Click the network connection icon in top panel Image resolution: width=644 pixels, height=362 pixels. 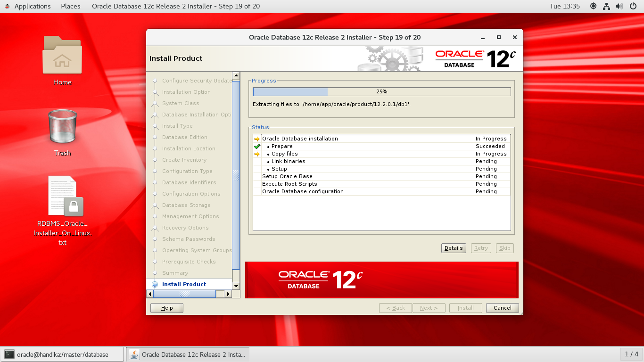(x=606, y=6)
